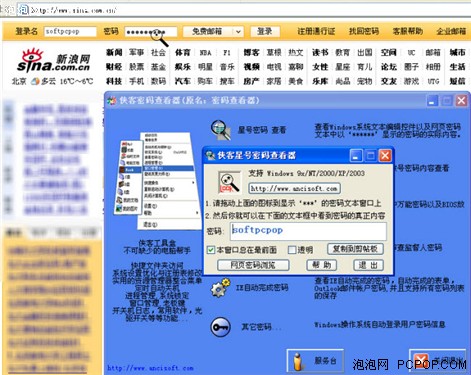471x375 pixels.
Task: Toggle 本窗口总在最前面 checkbox
Action: (211, 250)
